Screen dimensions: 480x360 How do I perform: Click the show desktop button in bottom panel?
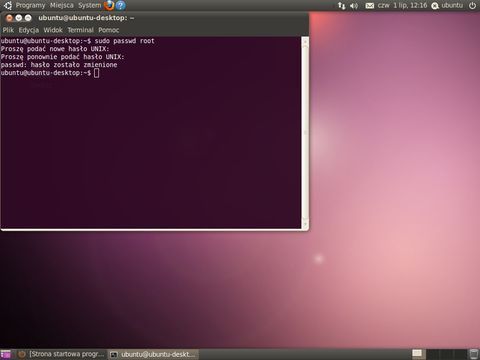(6, 354)
